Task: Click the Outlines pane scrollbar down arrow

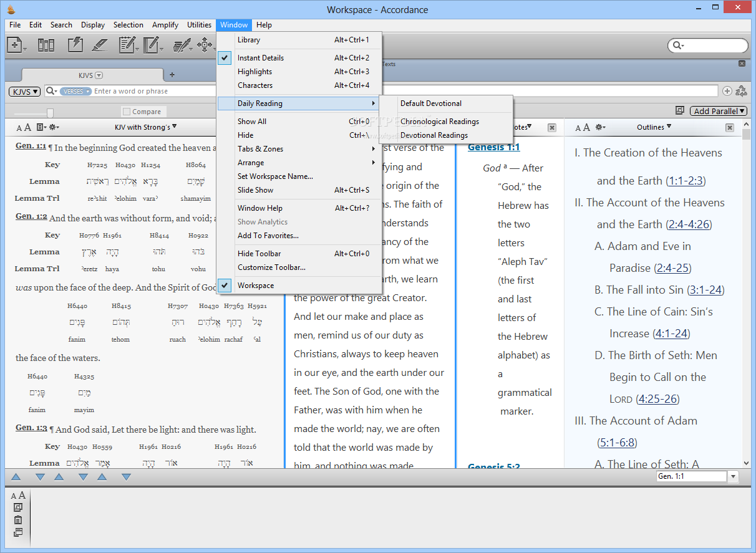Action: 747,463
